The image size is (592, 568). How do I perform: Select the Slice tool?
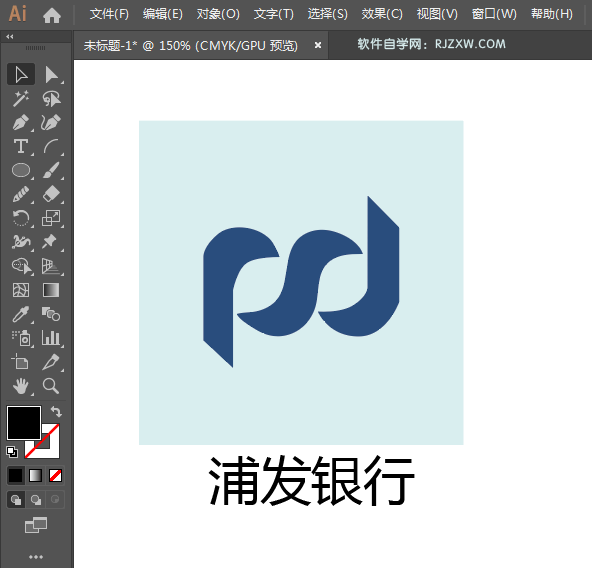pos(51,362)
